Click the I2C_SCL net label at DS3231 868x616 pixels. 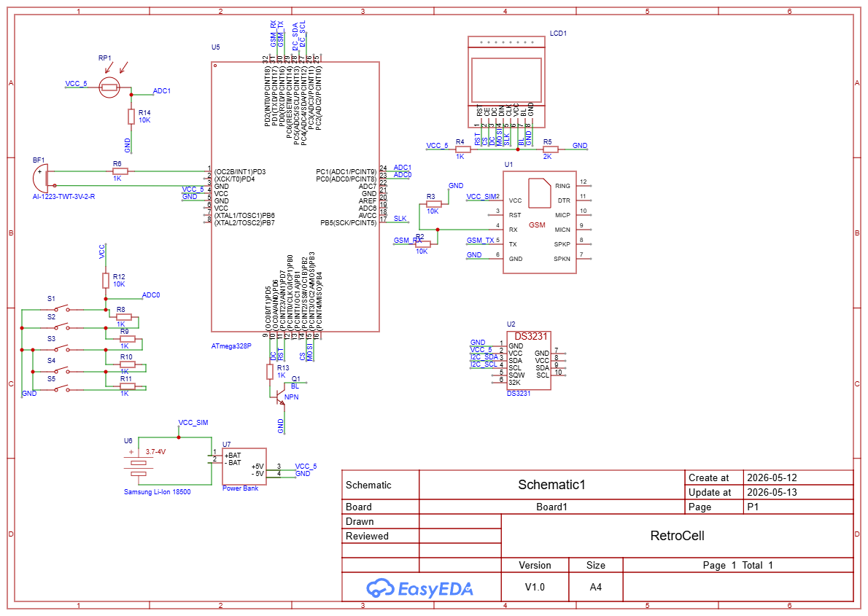[484, 364]
